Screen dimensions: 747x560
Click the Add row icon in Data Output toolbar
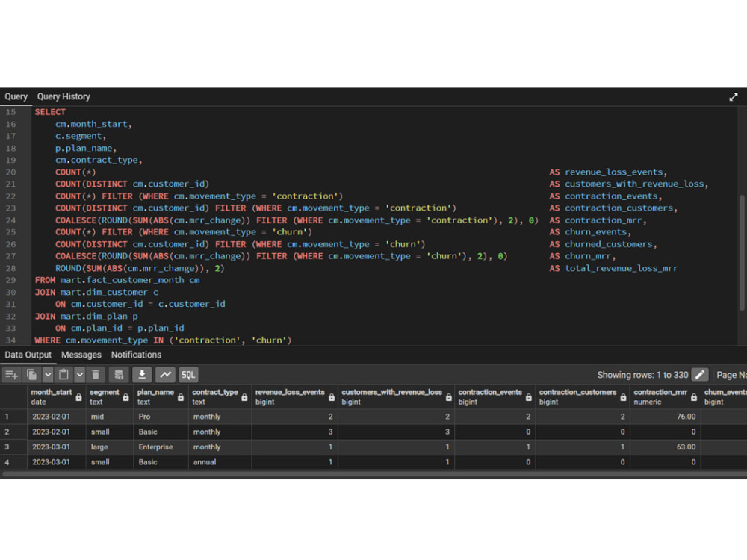11,375
